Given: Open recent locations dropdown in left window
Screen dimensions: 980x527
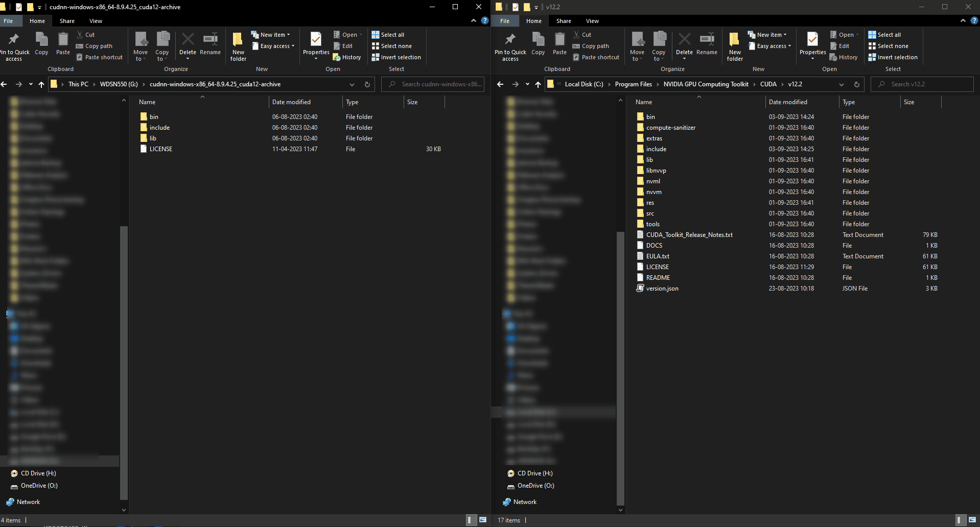Looking at the screenshot, I should click(31, 84).
